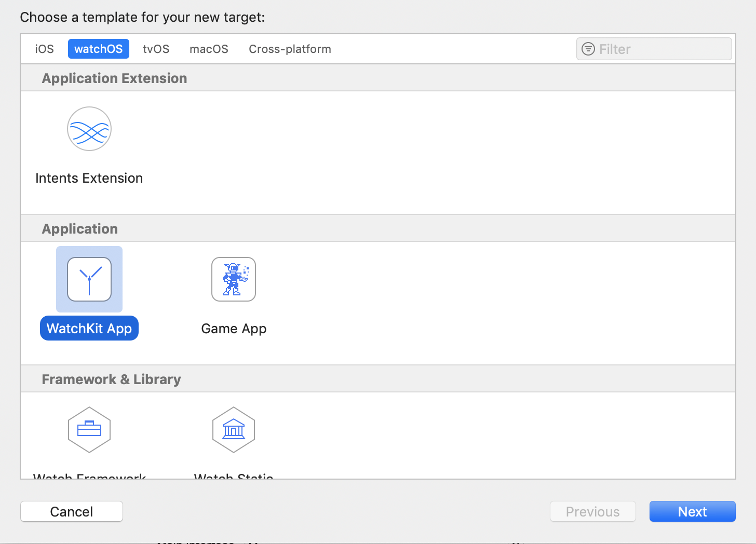756x544 pixels.
Task: Click the WatchKit App label
Action: (89, 329)
